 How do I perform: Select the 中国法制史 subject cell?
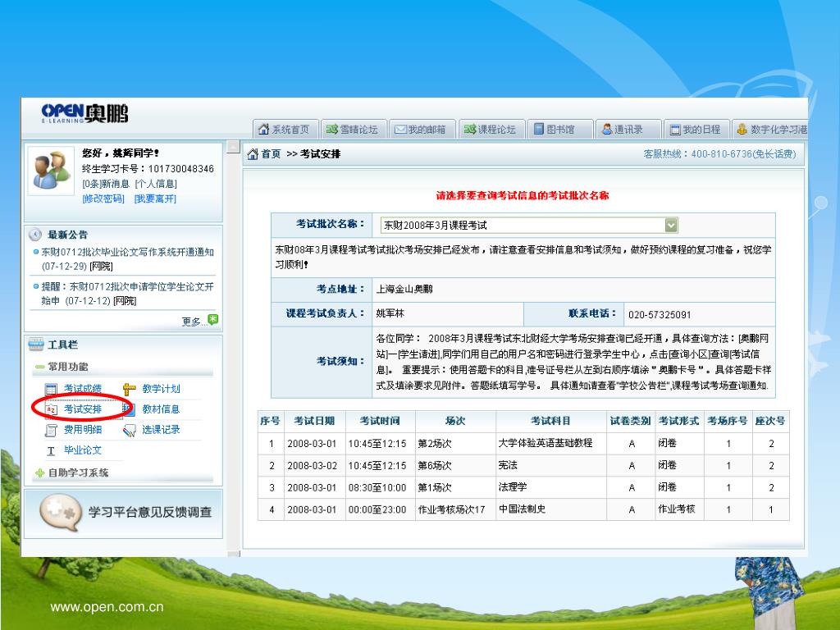pos(551,509)
